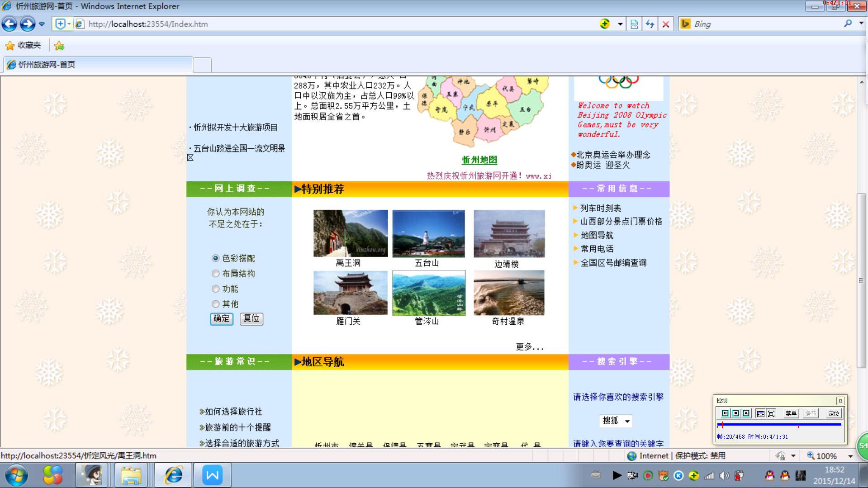Click the 确定 survey submit button

(x=222, y=319)
